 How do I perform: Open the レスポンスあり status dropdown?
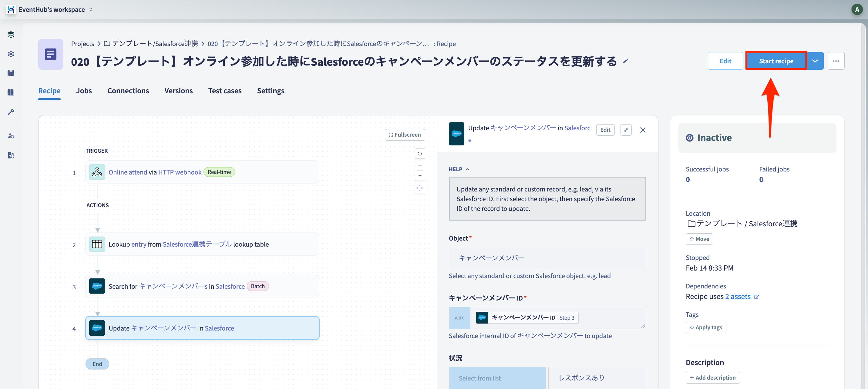click(597, 378)
